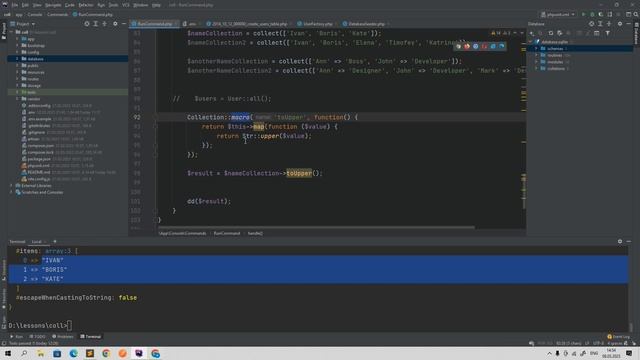Open Project panel settings gear
640x360 pixels.
(x=115, y=24)
